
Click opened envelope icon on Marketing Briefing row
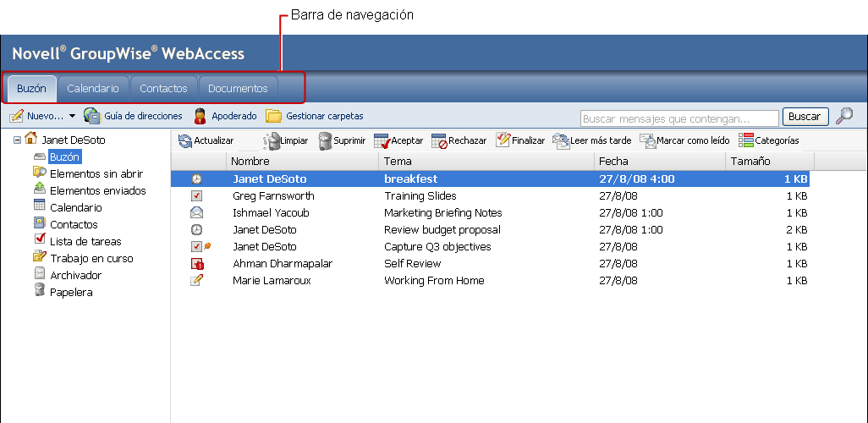196,212
